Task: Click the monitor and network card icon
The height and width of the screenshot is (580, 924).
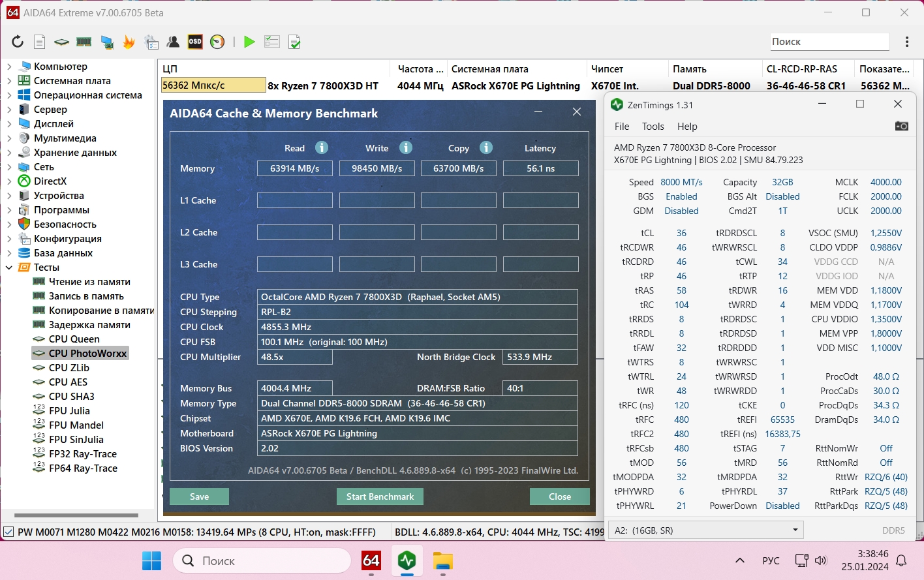Action: point(107,42)
